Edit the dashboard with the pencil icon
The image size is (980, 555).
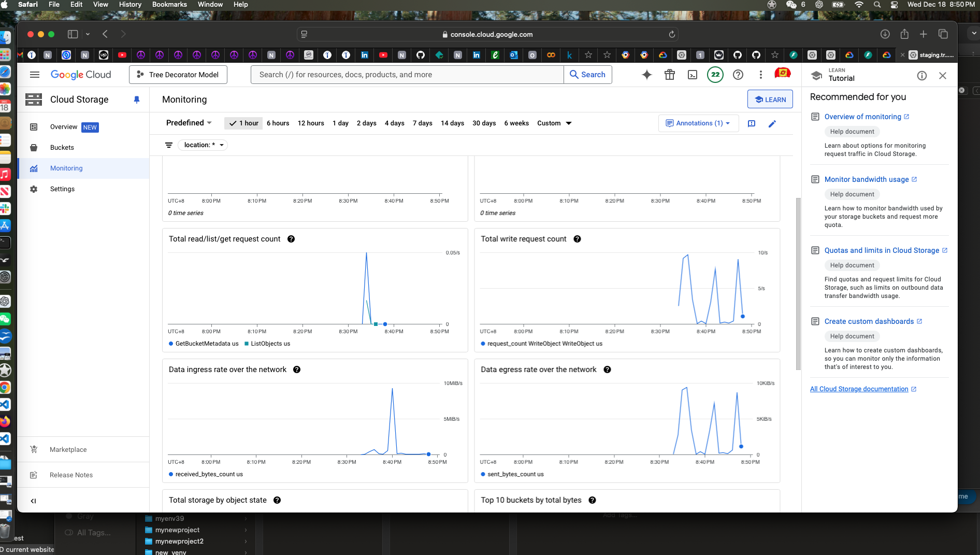pyautogui.click(x=772, y=123)
